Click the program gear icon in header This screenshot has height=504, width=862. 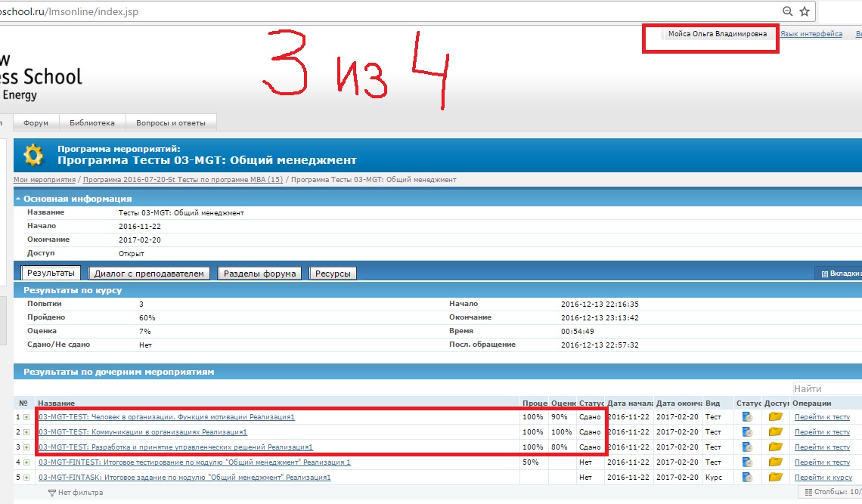[x=34, y=155]
